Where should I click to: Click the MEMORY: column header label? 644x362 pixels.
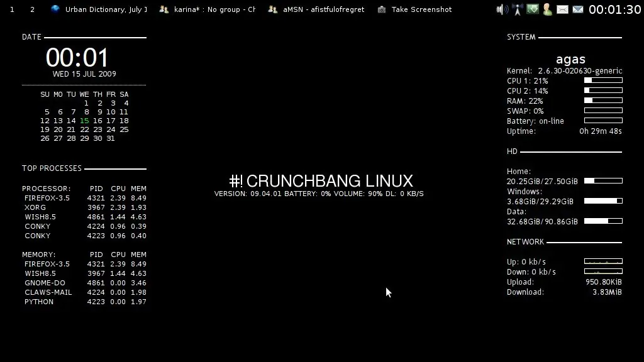point(39,255)
